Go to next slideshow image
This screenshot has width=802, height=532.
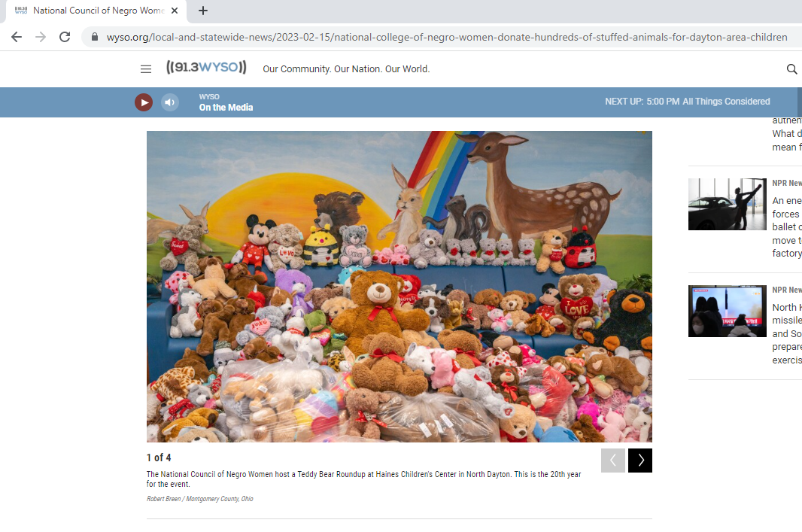(x=640, y=461)
